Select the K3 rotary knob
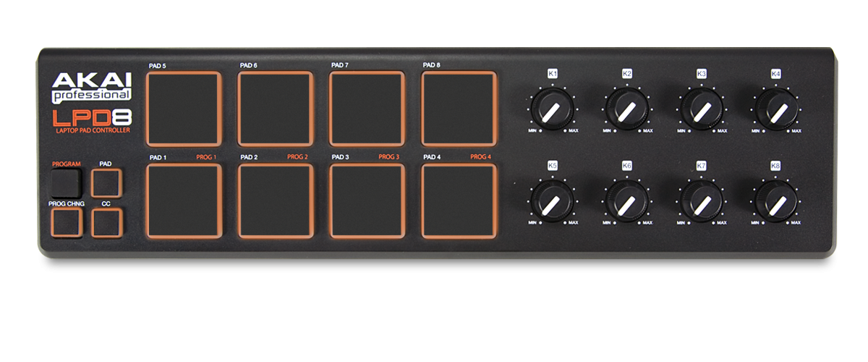Image resolution: width=868 pixels, height=362 pixels. tap(701, 110)
